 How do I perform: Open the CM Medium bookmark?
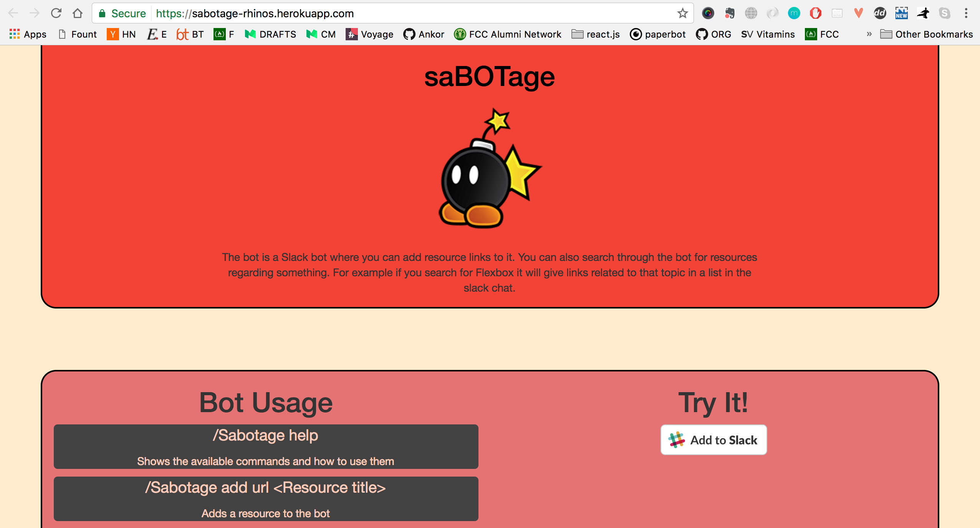pos(321,34)
